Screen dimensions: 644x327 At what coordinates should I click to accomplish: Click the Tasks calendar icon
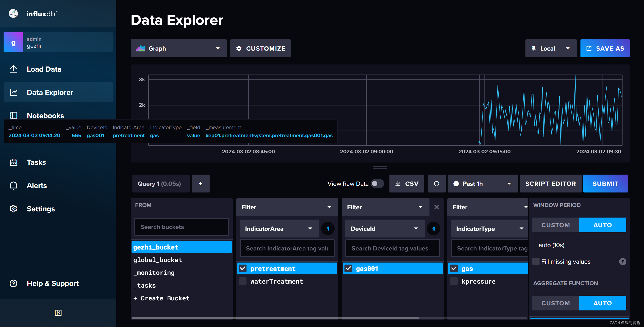coord(13,162)
